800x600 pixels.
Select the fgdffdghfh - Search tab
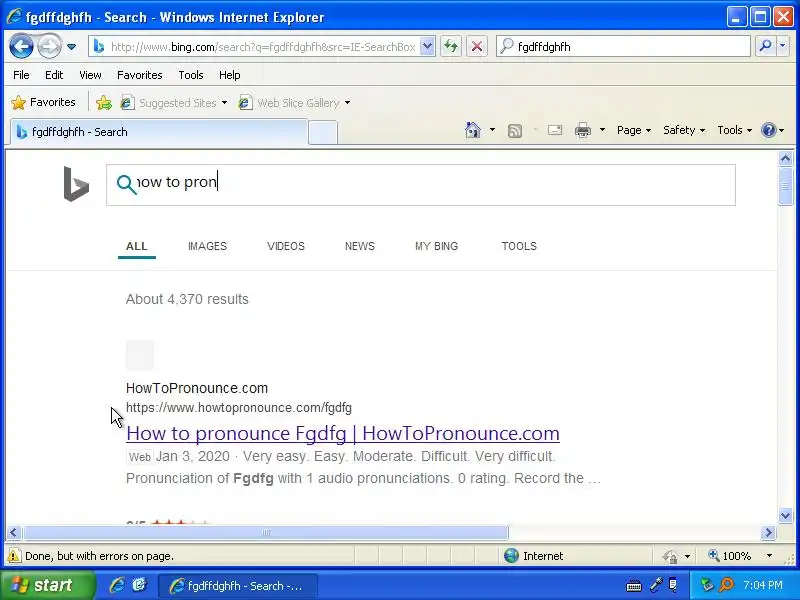[x=159, y=132]
